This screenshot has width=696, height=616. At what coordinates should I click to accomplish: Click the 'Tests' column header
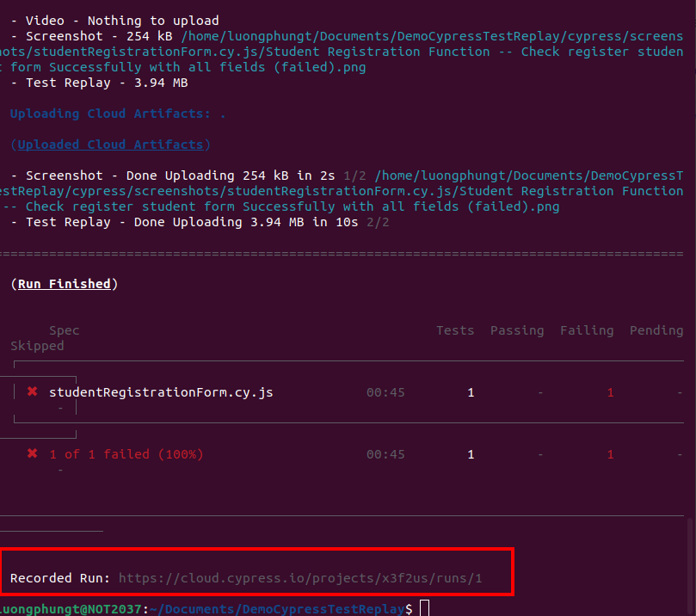(x=454, y=330)
